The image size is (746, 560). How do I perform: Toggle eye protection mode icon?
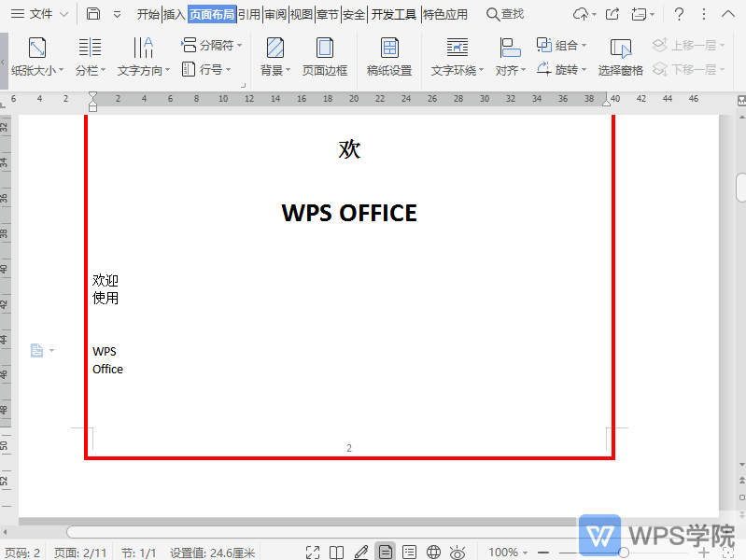pos(457,553)
